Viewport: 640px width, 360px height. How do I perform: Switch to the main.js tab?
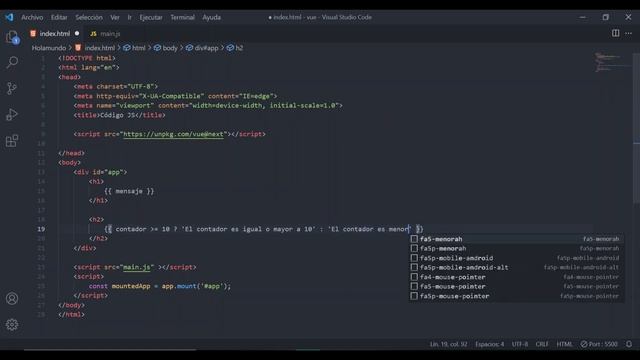106,34
